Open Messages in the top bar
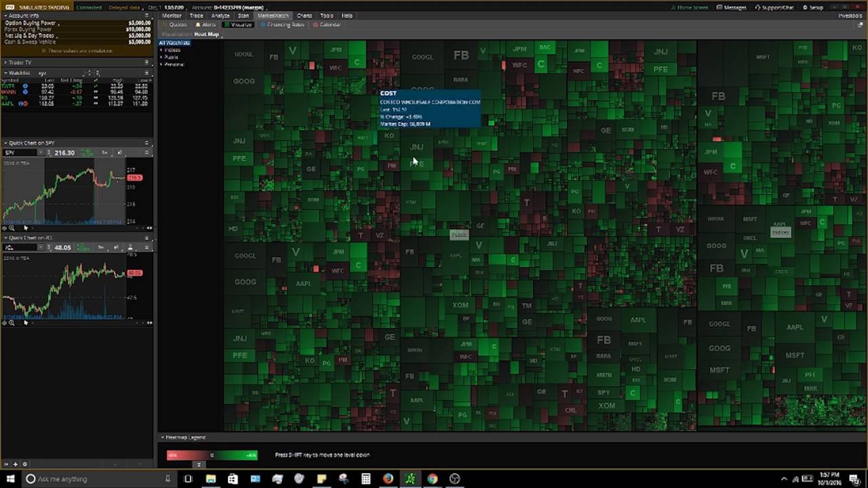The height and width of the screenshot is (488, 868). coord(732,7)
